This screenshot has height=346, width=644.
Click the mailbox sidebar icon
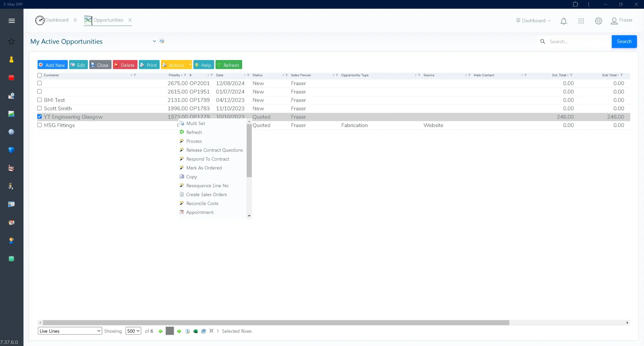[11, 222]
